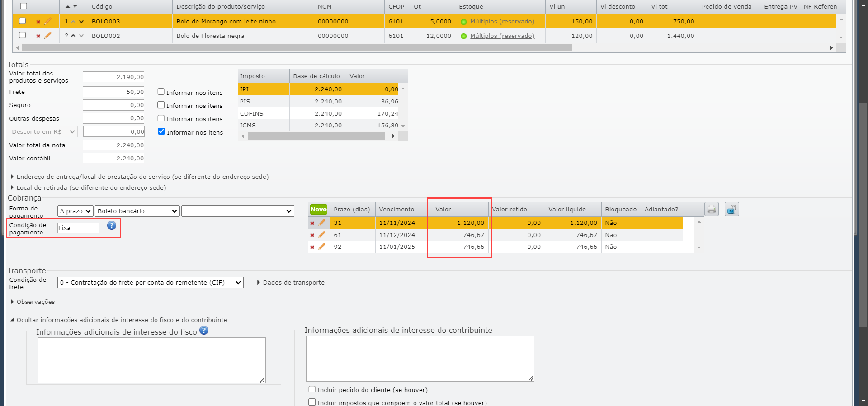
Task: Uncheck Informar nos itens for discount
Action: click(161, 131)
